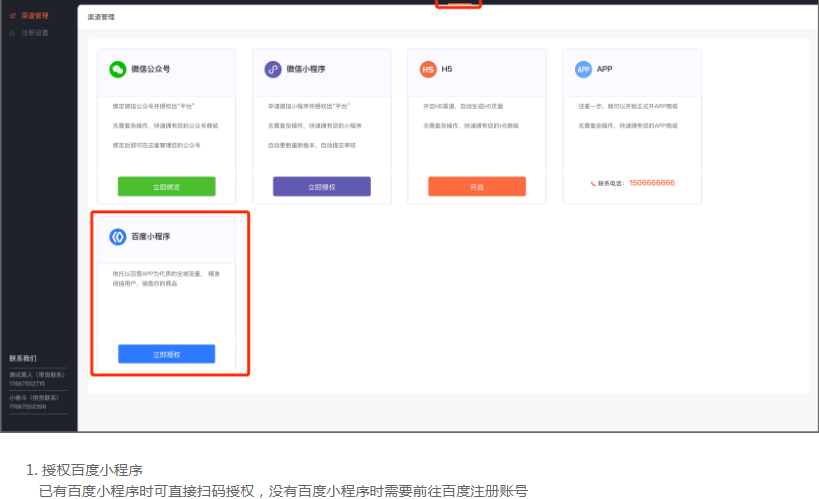This screenshot has width=819, height=499.
Task: Click the APP card title text
Action: [604, 69]
